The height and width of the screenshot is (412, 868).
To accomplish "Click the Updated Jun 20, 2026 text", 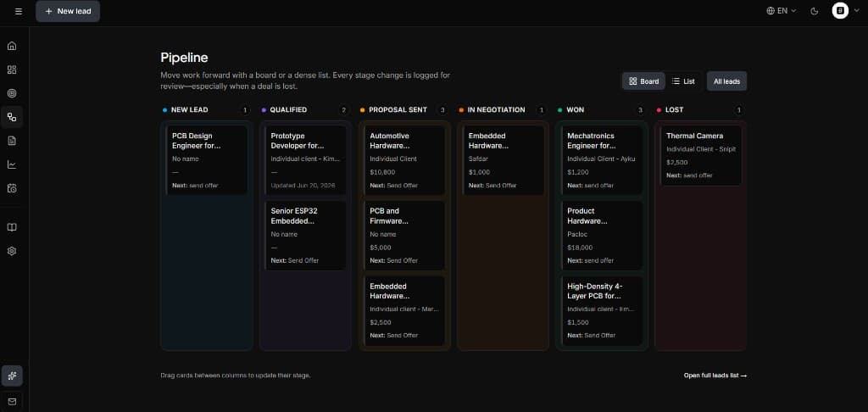I will 303,186.
